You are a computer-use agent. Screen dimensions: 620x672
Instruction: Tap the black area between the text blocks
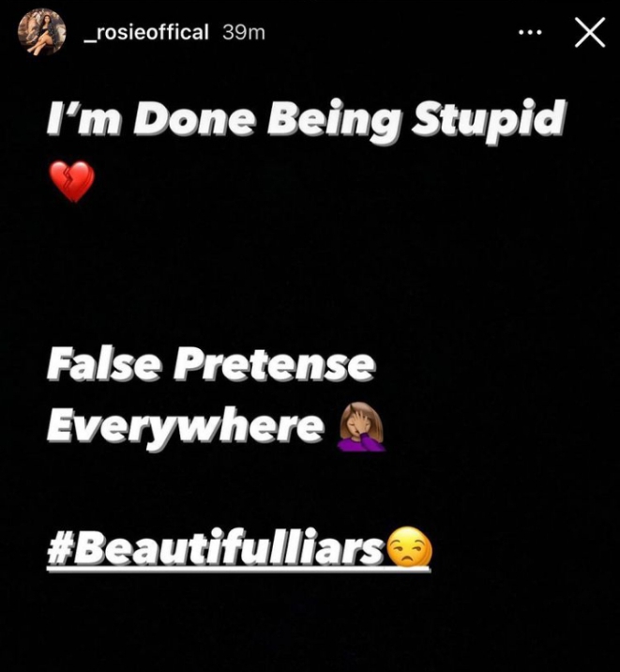310,274
